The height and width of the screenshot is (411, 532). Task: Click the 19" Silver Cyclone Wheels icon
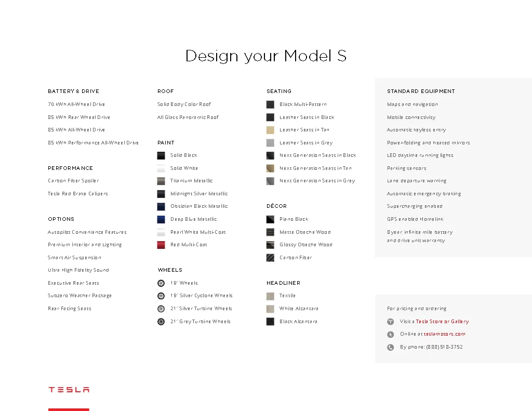pyautogui.click(x=161, y=296)
